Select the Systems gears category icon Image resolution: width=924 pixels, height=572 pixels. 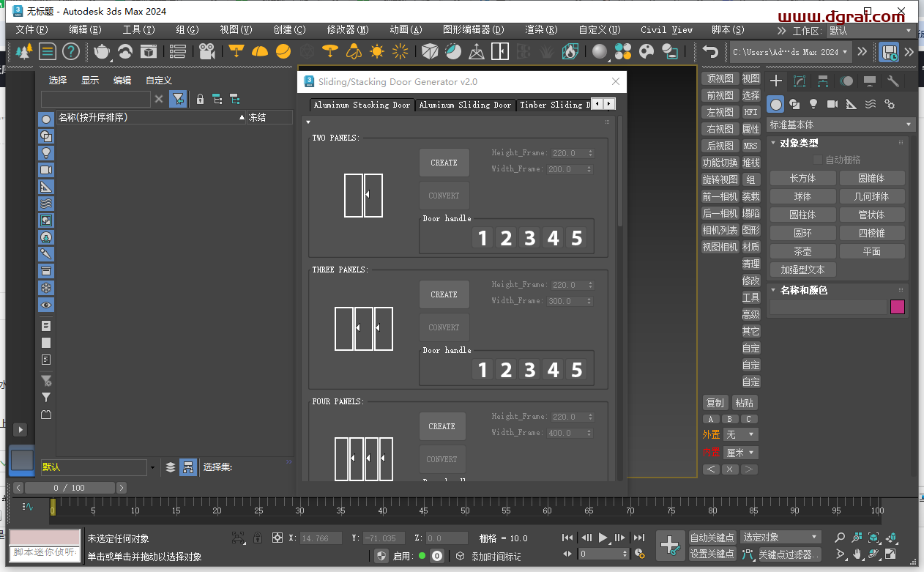890,104
